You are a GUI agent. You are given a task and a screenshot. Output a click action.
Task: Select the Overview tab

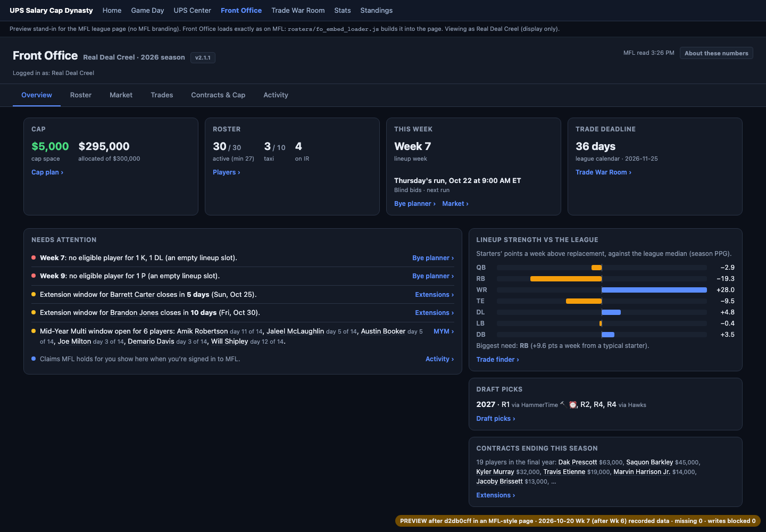pyautogui.click(x=37, y=95)
